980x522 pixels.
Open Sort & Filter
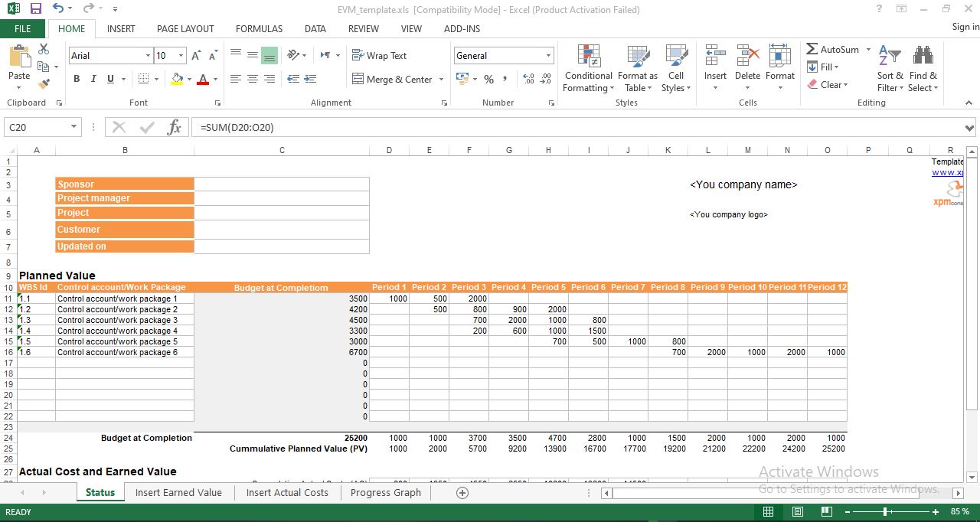click(x=890, y=68)
